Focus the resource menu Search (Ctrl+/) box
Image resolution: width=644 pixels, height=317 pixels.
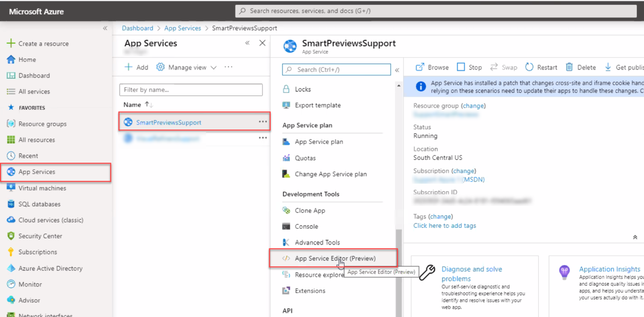pyautogui.click(x=336, y=70)
